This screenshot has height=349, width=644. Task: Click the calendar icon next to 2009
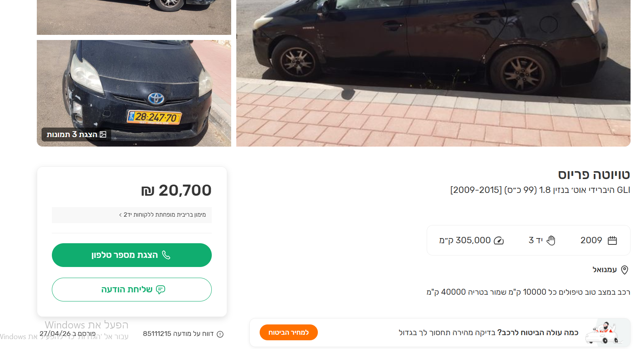click(x=613, y=240)
